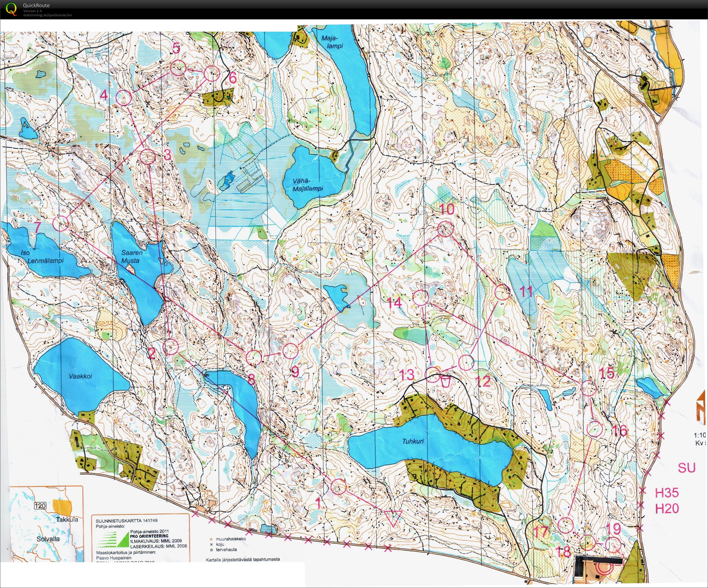Click the Maastokartoitus ja piirtäminen line
Image resolution: width=708 pixels, height=588 pixels.
(x=126, y=552)
